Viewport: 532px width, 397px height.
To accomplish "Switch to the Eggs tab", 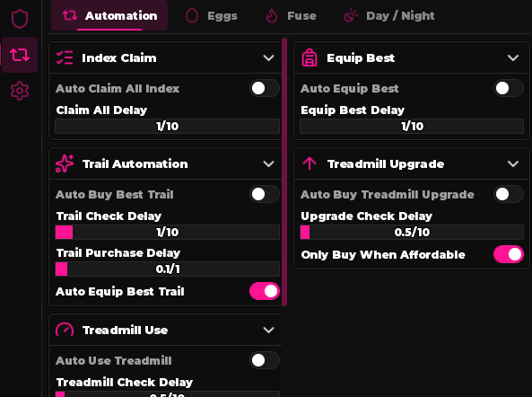I will 212,16.
